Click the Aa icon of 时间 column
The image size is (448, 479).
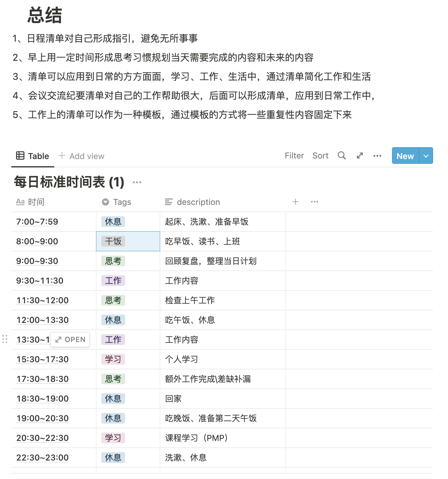coord(20,202)
